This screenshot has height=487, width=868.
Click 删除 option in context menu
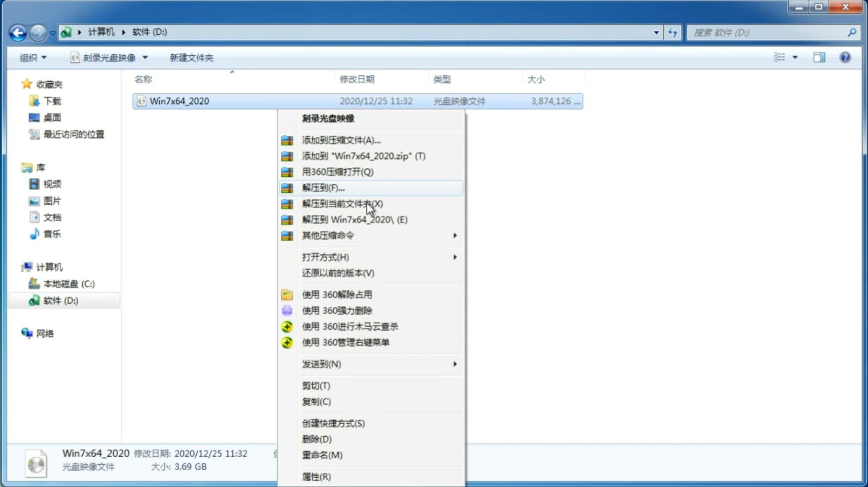[x=317, y=438]
